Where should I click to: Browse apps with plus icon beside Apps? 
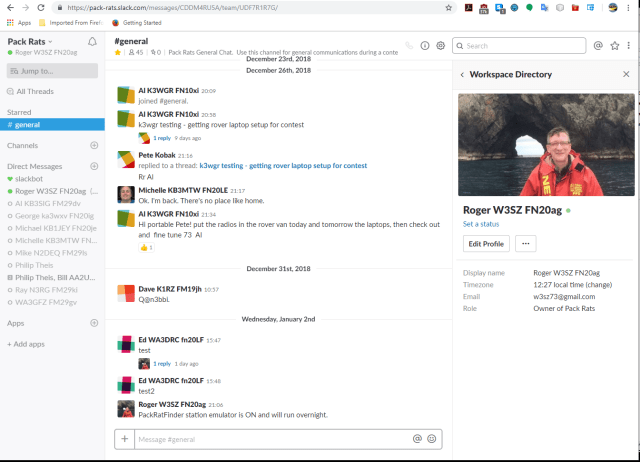94,323
